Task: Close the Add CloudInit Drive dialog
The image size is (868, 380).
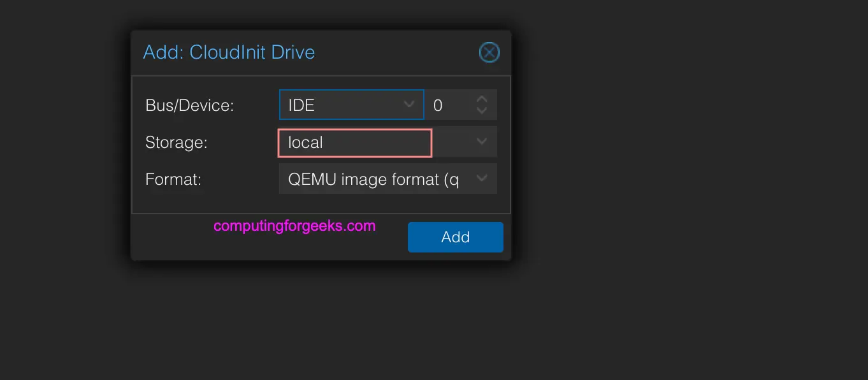Action: coord(489,52)
